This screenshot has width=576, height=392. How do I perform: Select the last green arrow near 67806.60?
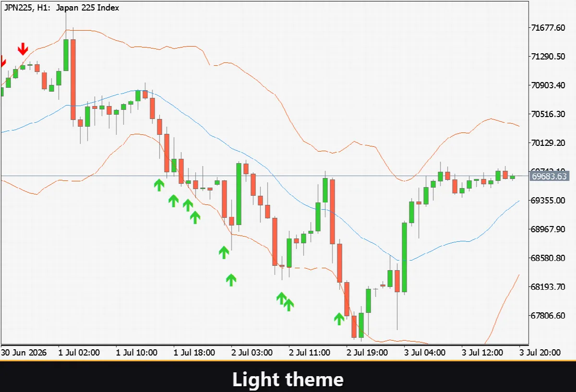pyautogui.click(x=339, y=319)
